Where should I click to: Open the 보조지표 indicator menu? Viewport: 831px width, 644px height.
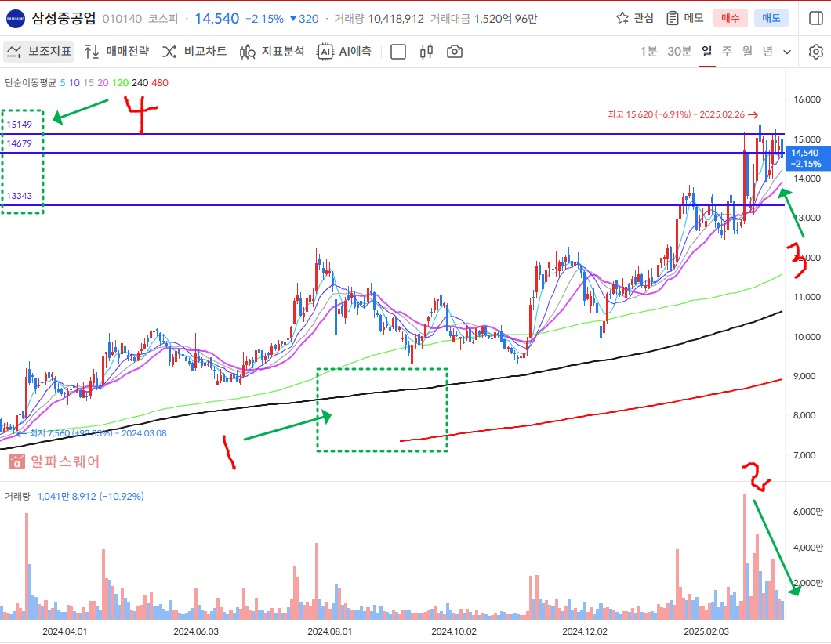click(x=39, y=52)
